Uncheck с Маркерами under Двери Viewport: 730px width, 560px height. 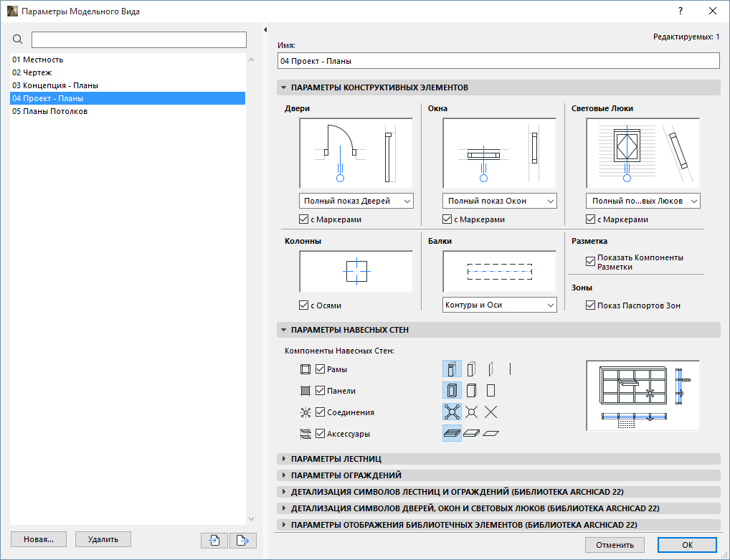tap(303, 219)
